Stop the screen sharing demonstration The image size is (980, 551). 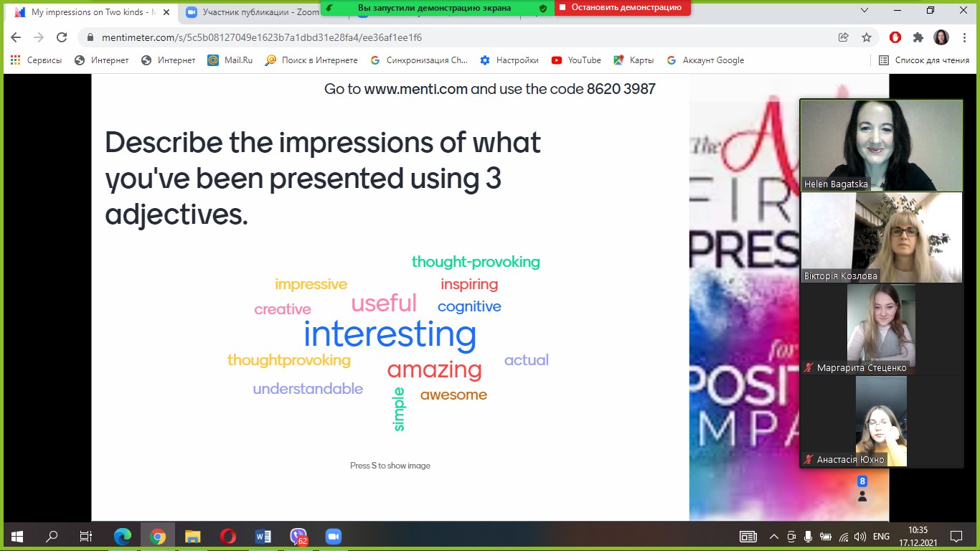622,7
